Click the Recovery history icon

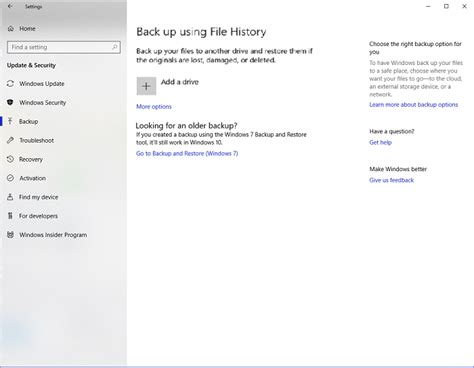point(10,159)
